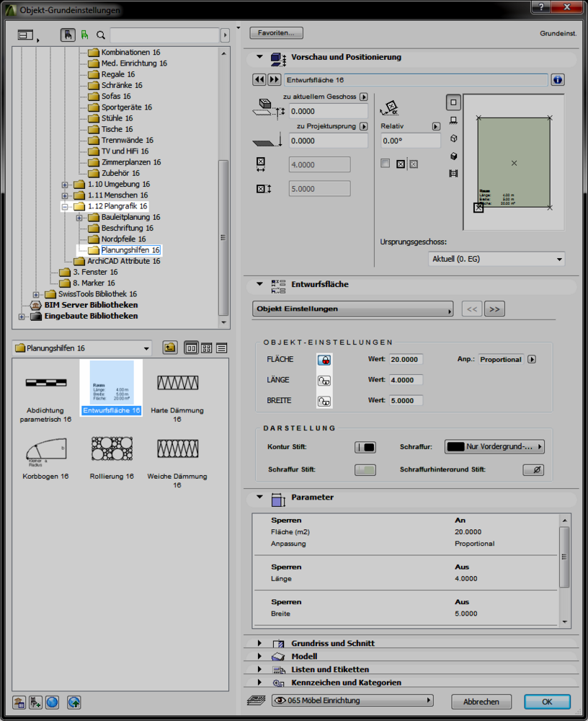Click the Favoriten... button
588x721 pixels.
[x=276, y=32]
